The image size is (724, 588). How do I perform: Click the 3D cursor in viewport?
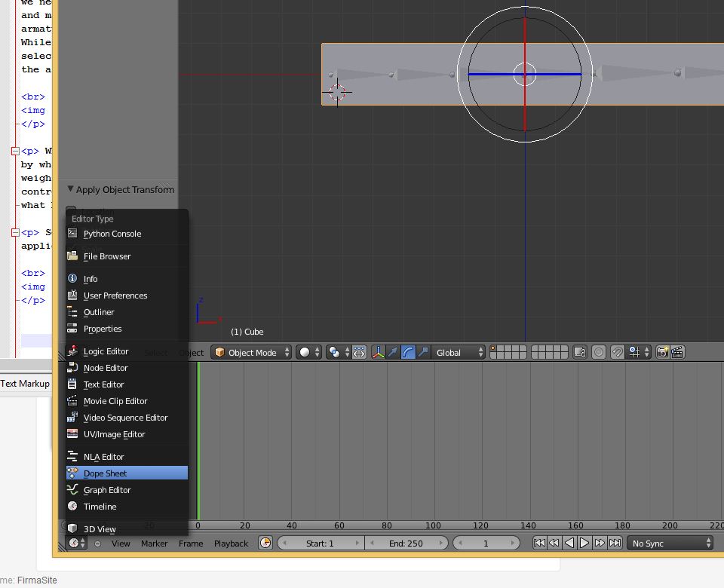click(338, 92)
